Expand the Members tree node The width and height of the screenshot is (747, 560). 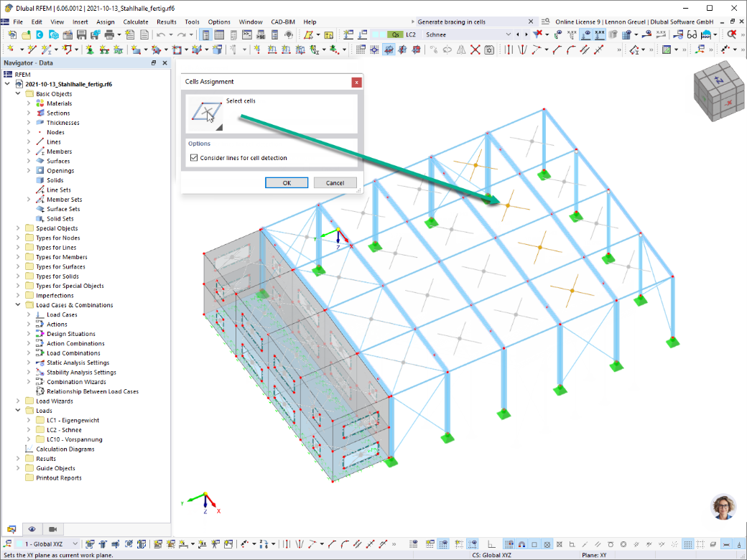pos(29,151)
